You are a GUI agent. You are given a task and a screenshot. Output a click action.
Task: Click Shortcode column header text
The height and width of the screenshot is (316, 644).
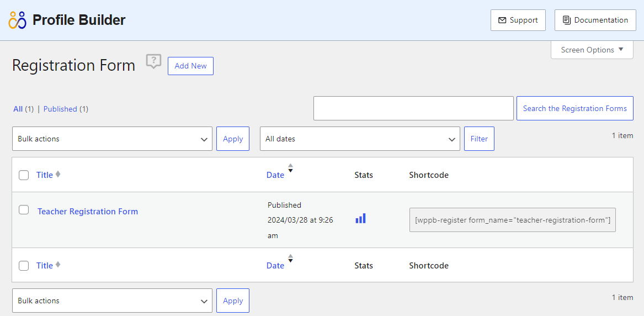point(429,175)
